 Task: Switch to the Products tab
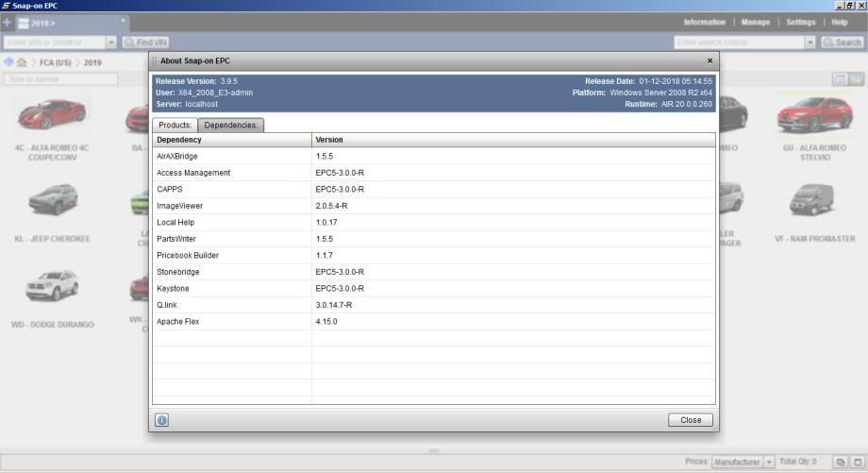(175, 125)
